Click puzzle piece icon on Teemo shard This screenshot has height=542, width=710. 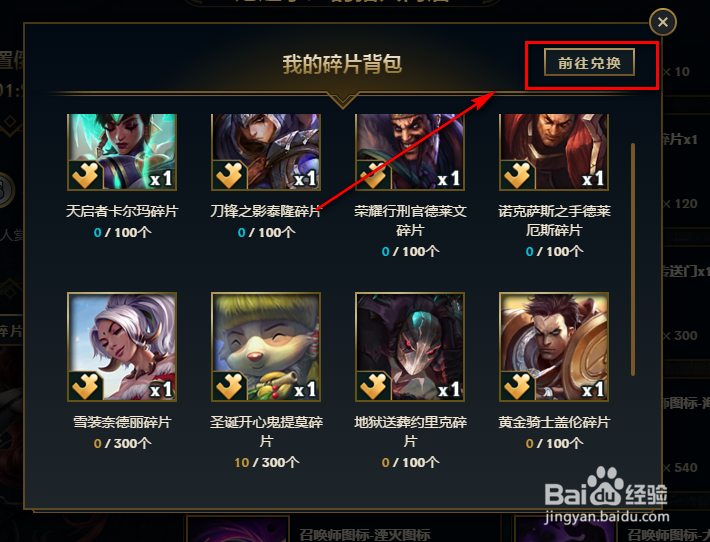229,386
